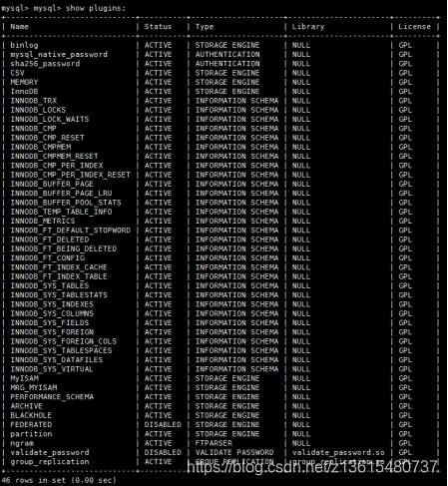Click the BLACKHOLE plugin name
Image resolution: width=448 pixels, height=486 pixels.
[31, 415]
